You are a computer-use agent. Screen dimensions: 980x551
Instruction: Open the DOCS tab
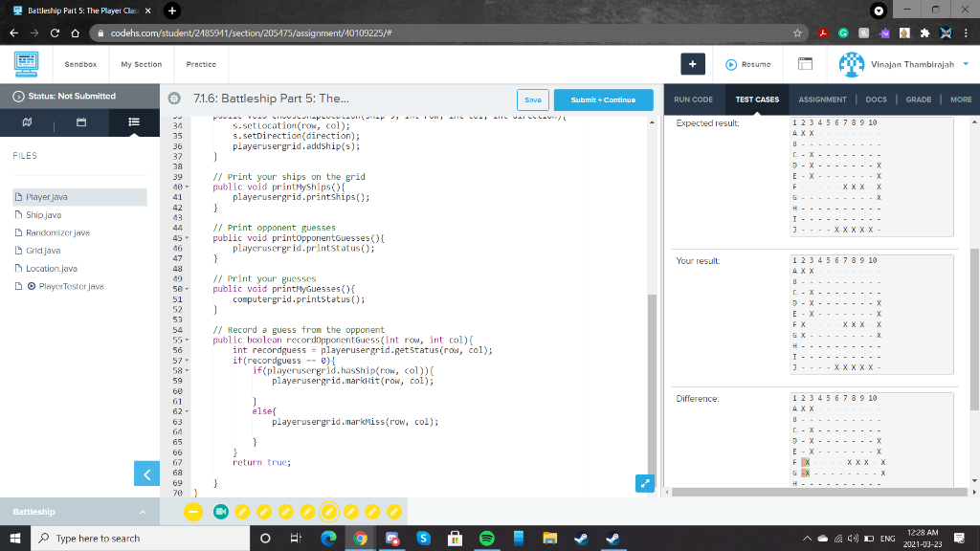(876, 99)
